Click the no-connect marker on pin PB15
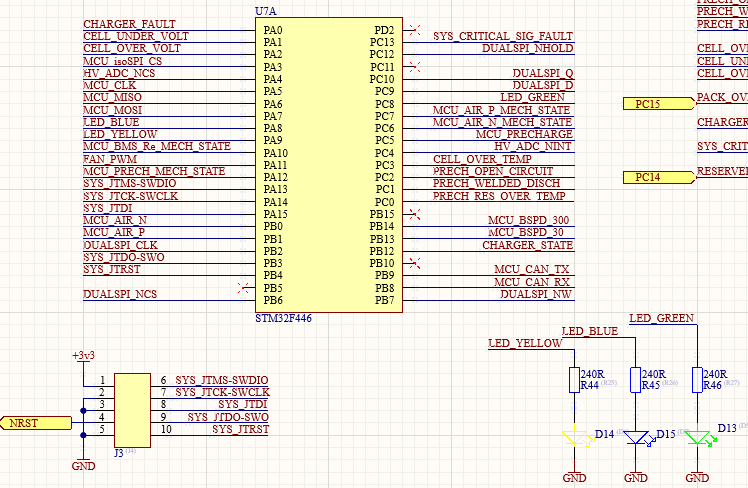Screen dimensions: 748x488 pos(415,214)
